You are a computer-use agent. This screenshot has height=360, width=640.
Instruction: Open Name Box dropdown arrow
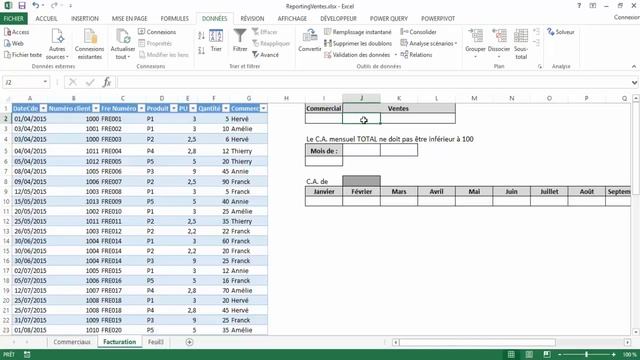click(x=45, y=82)
